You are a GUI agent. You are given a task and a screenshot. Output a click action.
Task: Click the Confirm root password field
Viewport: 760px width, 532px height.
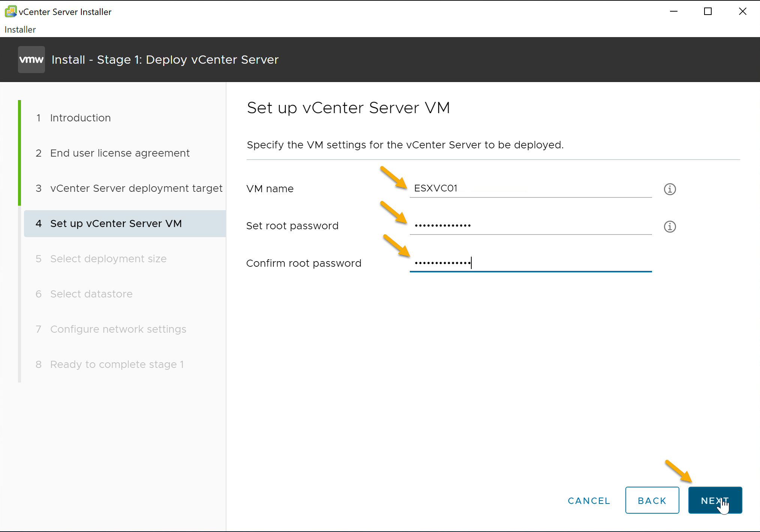(x=530, y=263)
